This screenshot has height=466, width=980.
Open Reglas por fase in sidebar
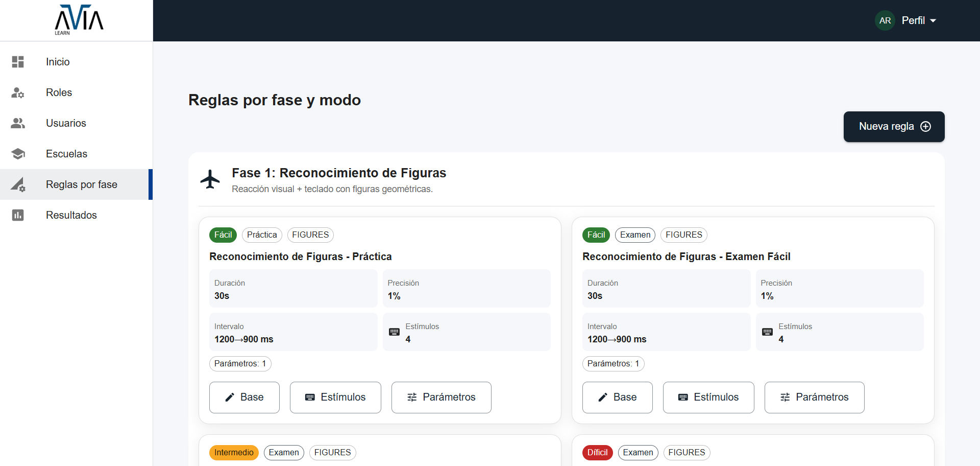(81, 184)
